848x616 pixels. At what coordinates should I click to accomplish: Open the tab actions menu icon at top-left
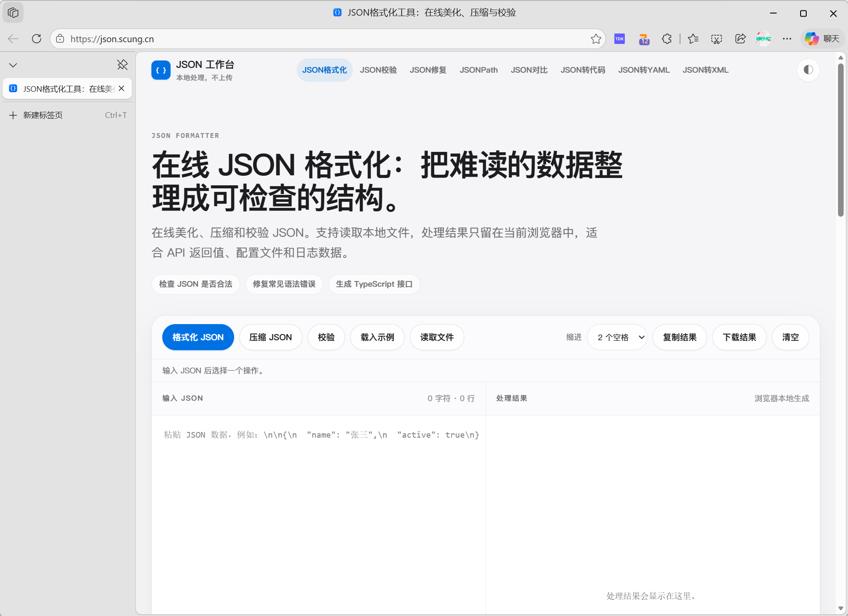[x=13, y=13]
